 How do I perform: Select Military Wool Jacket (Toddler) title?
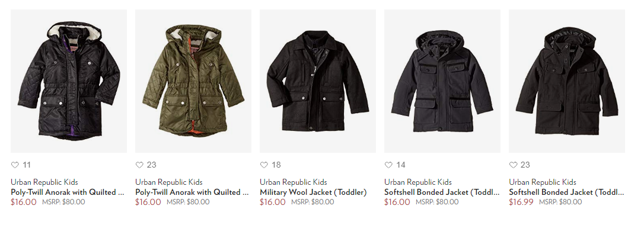(x=313, y=192)
